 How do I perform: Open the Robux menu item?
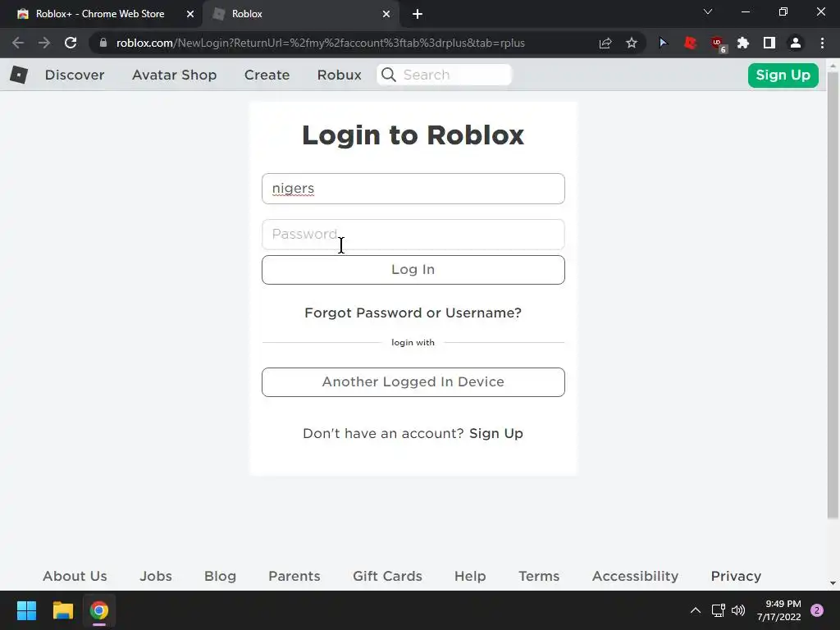339,75
